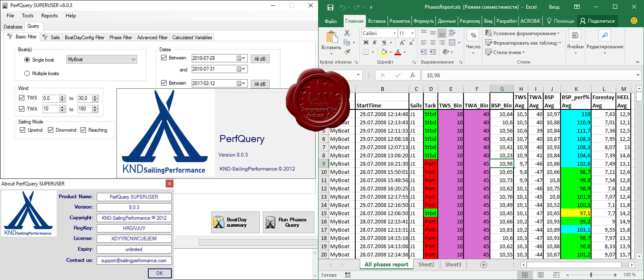
Task: Click the smiley feedback icon in Excel
Action: [x=634, y=21]
